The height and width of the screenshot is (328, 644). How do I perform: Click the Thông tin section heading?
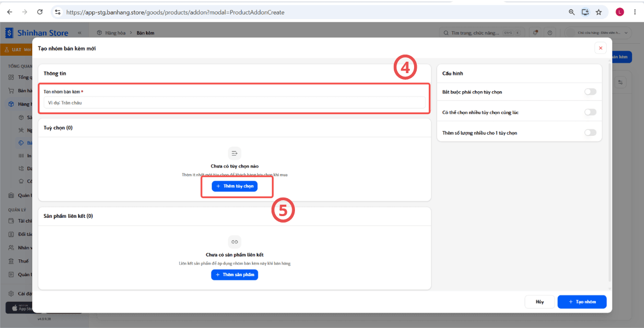(x=55, y=74)
